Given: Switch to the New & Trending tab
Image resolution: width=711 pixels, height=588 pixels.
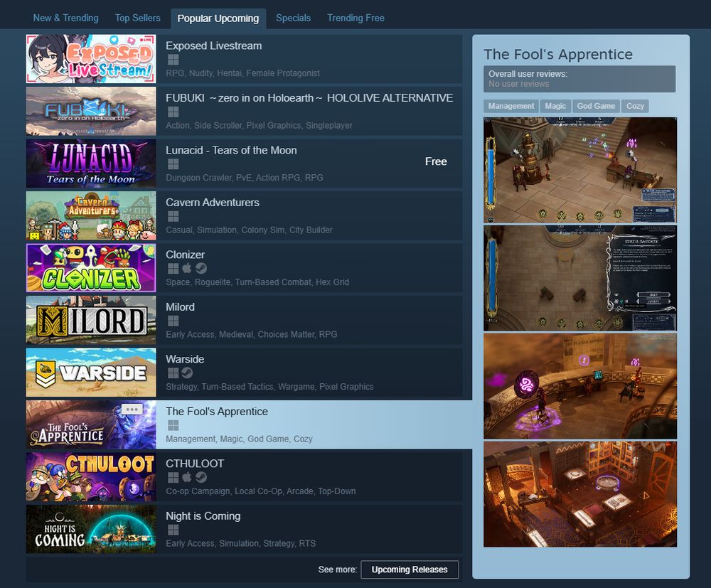Looking at the screenshot, I should 65,18.
